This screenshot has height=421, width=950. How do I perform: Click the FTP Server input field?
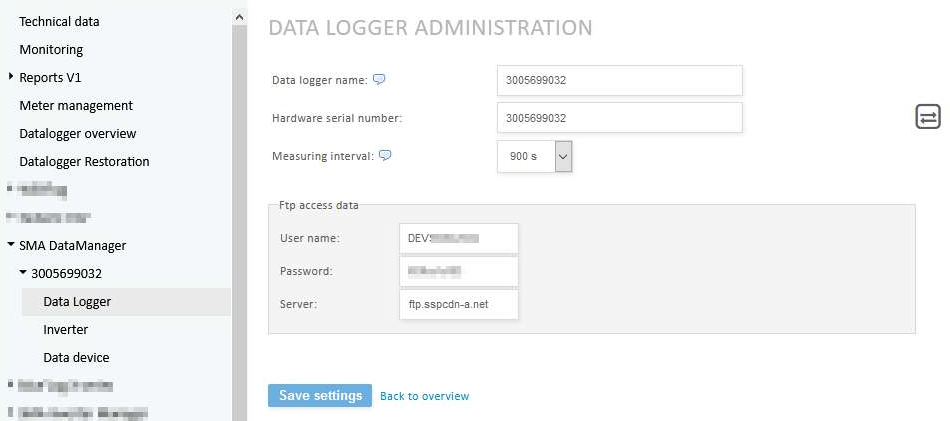click(x=458, y=304)
